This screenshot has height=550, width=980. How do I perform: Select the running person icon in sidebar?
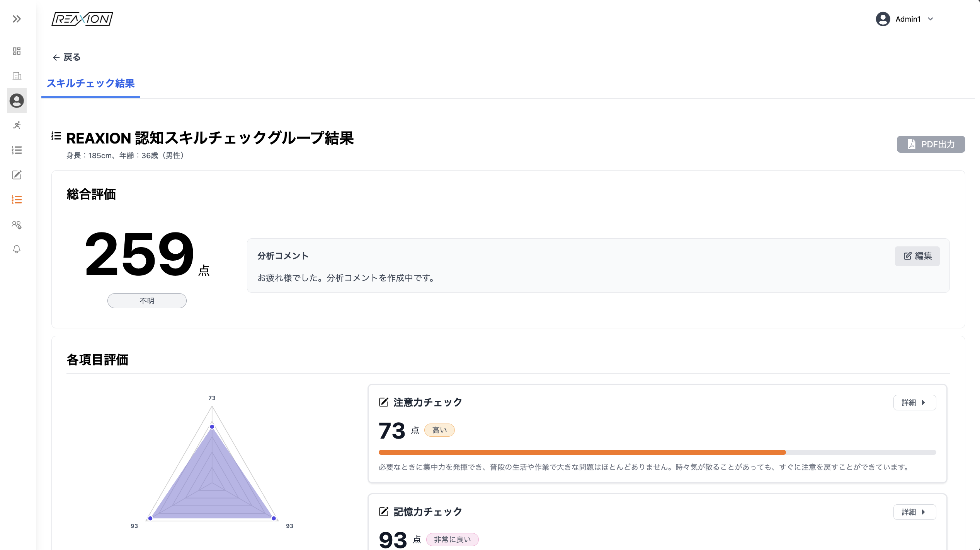pos(16,125)
